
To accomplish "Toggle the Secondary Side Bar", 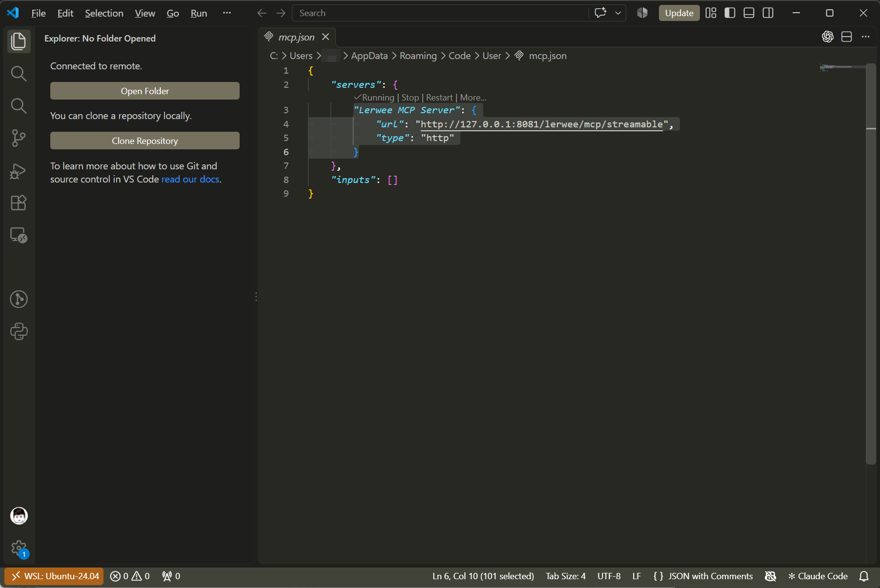I will pyautogui.click(x=768, y=13).
